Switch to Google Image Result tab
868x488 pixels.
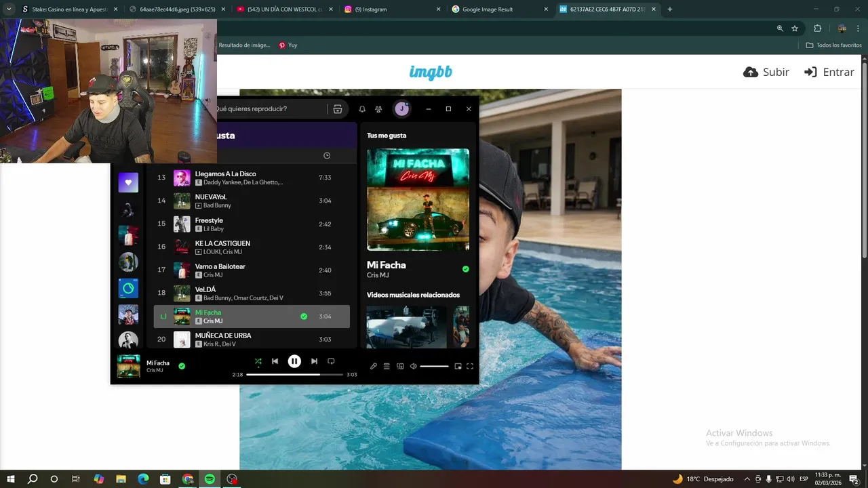(499, 9)
